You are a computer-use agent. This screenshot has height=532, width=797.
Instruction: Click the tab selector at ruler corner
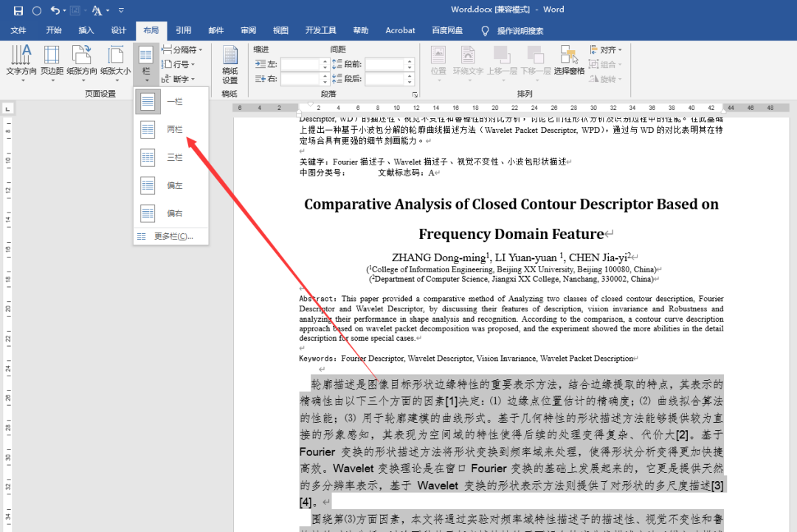[x=7, y=108]
